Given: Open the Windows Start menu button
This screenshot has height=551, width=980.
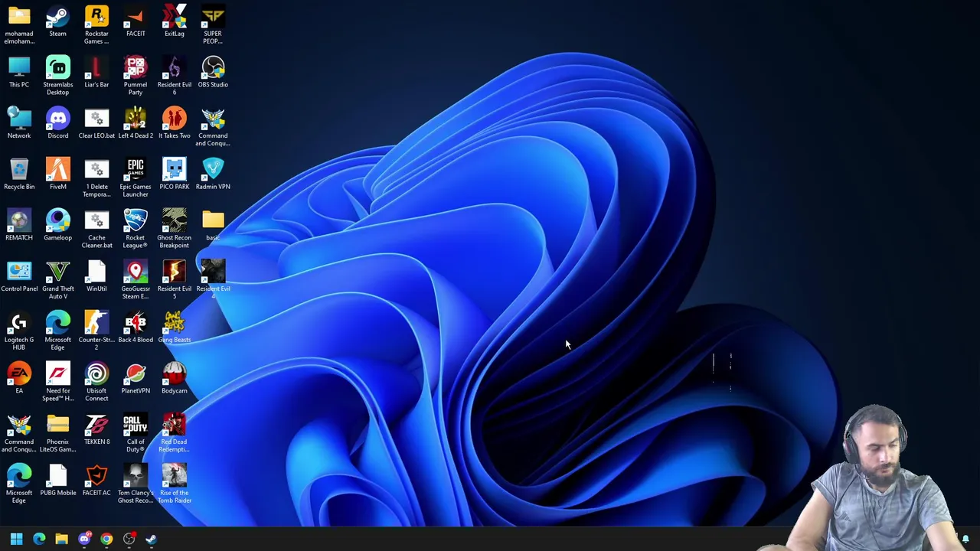Looking at the screenshot, I should click(x=16, y=540).
